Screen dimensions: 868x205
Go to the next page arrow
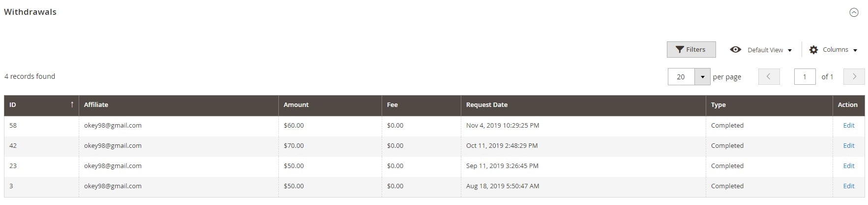click(x=854, y=76)
